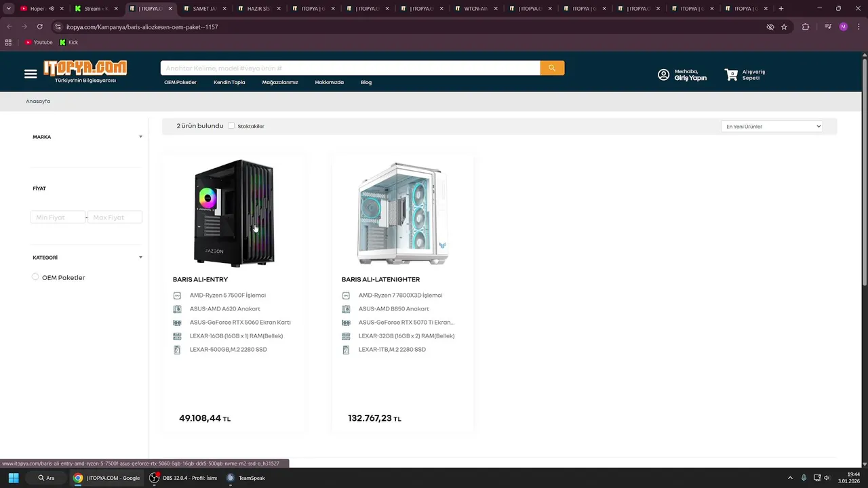868x488 pixels.
Task: Click the site information icon in address bar
Action: tap(58, 26)
